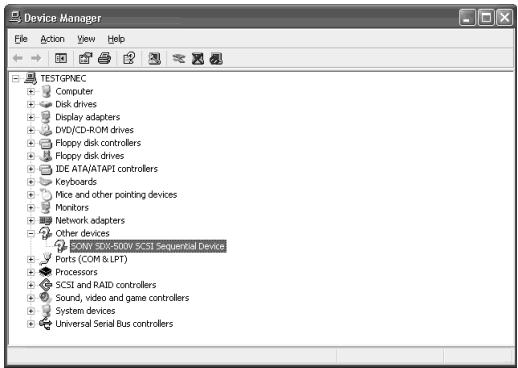Open the Action menu

pyautogui.click(x=52, y=39)
